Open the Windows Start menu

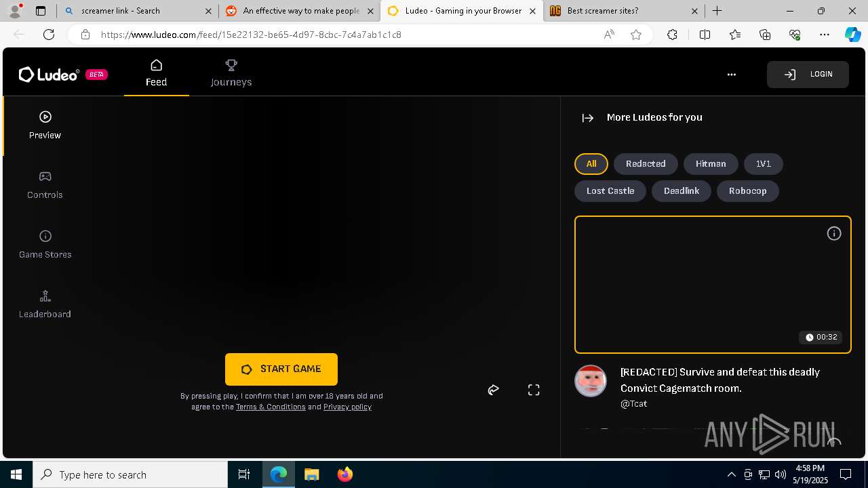pos(16,474)
